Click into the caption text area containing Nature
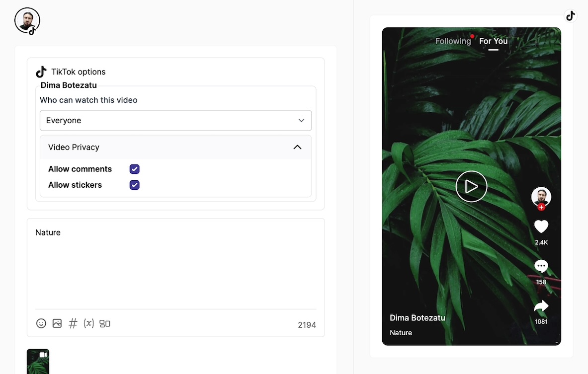This screenshot has width=588, height=374. (x=175, y=266)
